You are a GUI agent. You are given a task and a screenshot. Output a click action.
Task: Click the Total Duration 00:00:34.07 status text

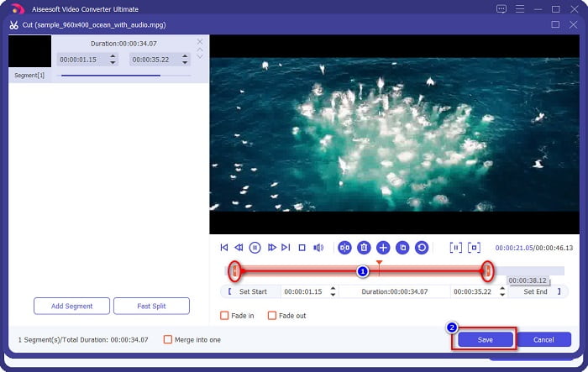83,340
